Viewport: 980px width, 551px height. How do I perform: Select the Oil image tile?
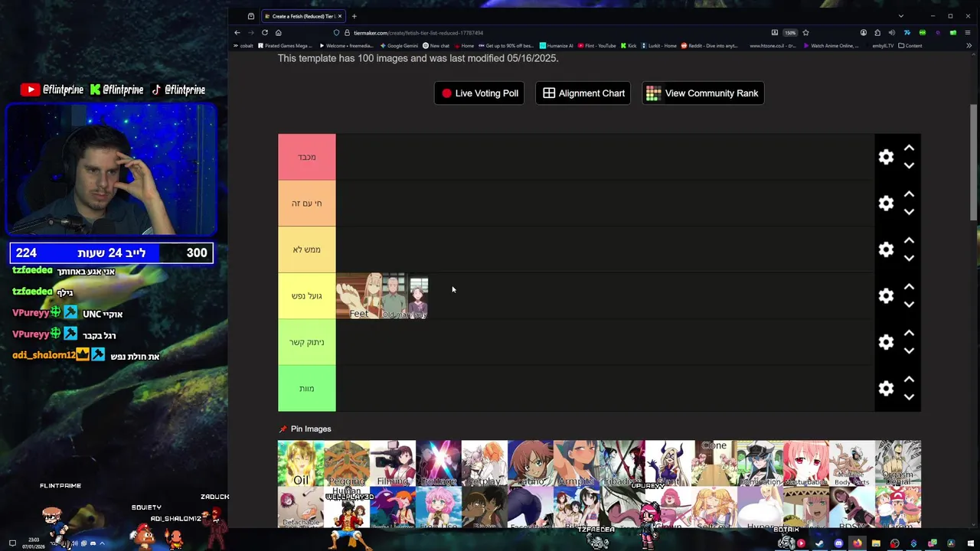coord(301,464)
